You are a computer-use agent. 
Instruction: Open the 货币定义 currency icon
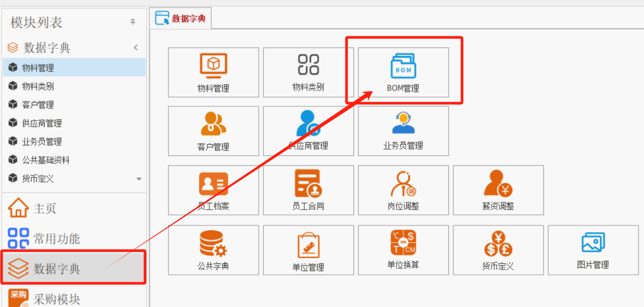[498, 244]
